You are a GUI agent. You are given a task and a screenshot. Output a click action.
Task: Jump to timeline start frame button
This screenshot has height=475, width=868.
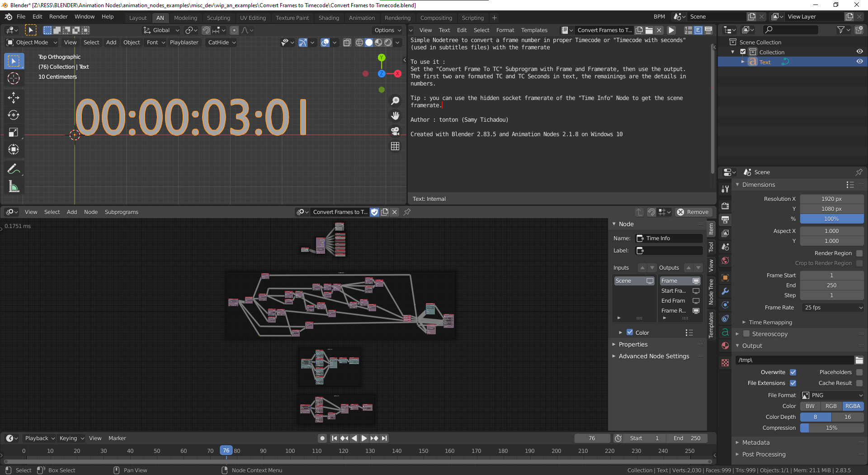334,438
